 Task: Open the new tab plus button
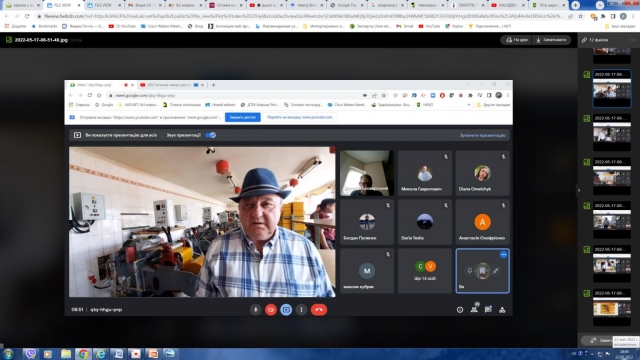576,5
